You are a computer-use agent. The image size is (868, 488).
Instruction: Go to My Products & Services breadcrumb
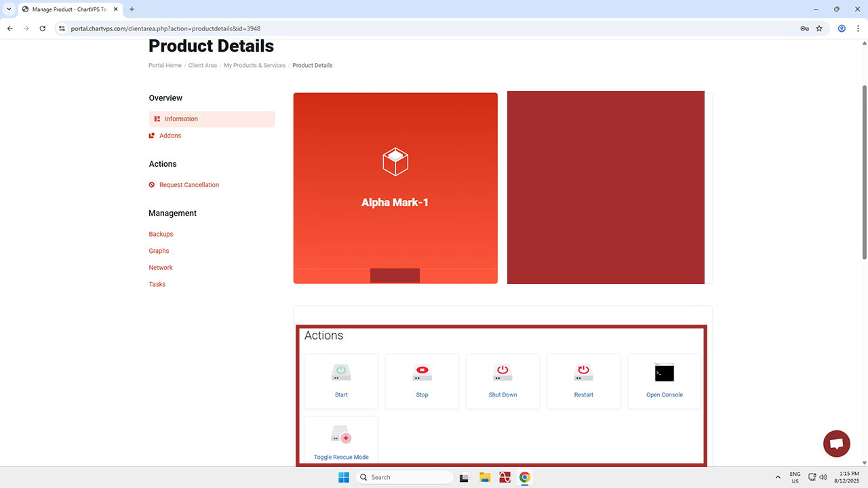pyautogui.click(x=254, y=66)
